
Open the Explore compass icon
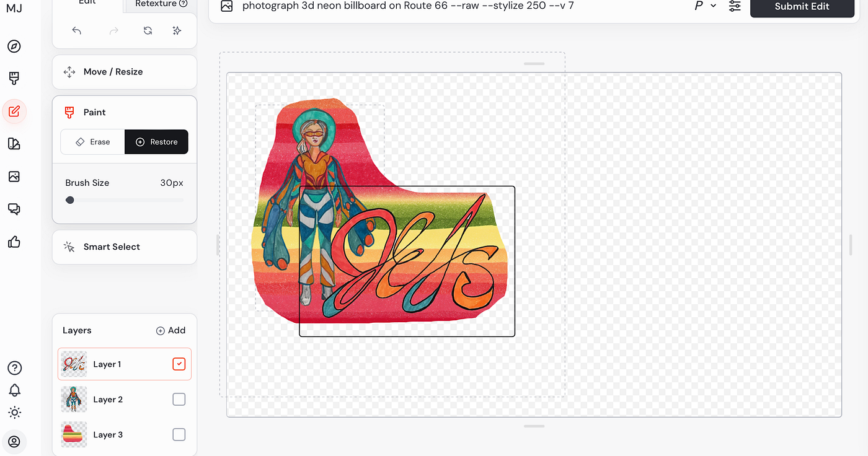point(14,46)
